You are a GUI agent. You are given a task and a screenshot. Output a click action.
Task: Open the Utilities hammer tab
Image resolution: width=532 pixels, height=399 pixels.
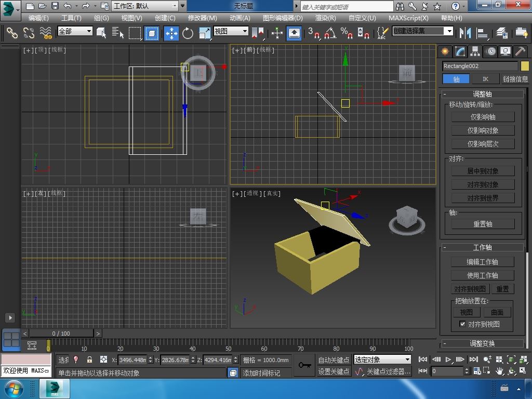pos(521,51)
